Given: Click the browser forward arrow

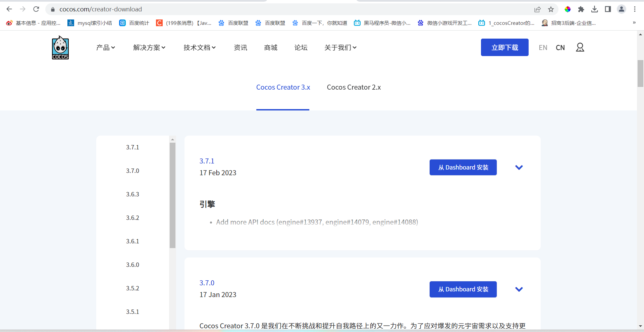Looking at the screenshot, I should [x=23, y=9].
